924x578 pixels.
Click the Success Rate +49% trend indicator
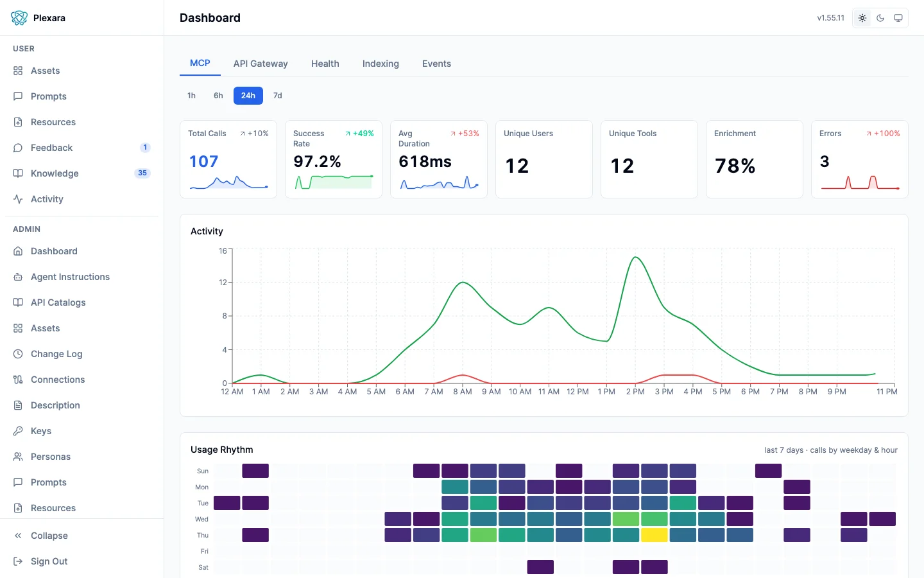tap(359, 134)
